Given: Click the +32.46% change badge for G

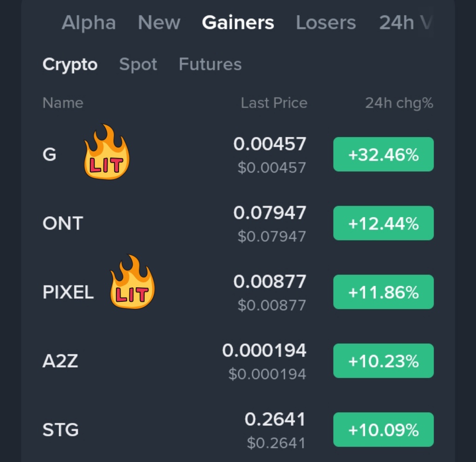Looking at the screenshot, I should coord(383,155).
